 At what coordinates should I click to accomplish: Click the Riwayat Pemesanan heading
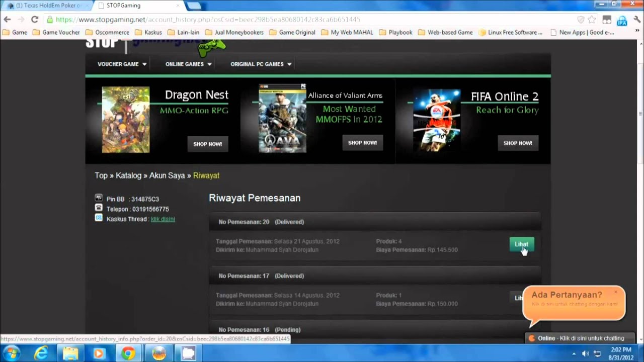(255, 198)
